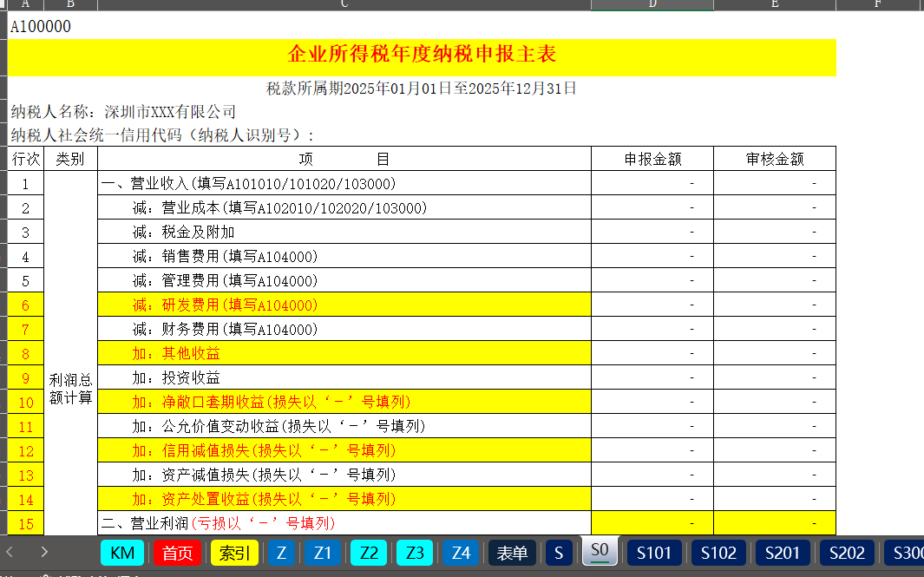
Task: Select the active S0 sheet tab
Action: coord(600,550)
